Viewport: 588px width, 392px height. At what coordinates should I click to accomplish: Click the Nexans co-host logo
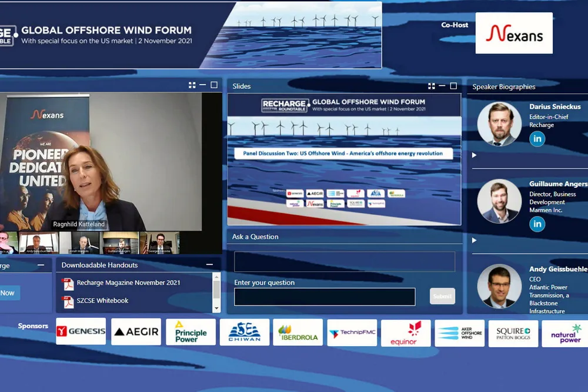pyautogui.click(x=514, y=34)
